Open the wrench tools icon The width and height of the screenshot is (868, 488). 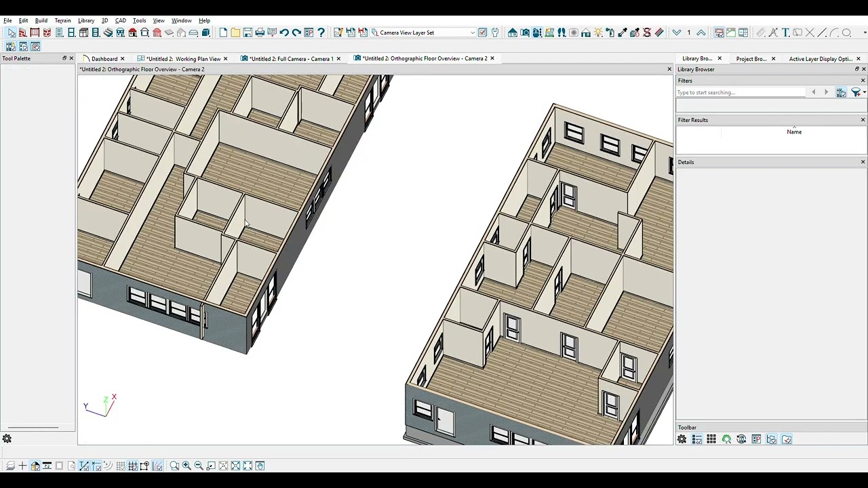(495, 33)
